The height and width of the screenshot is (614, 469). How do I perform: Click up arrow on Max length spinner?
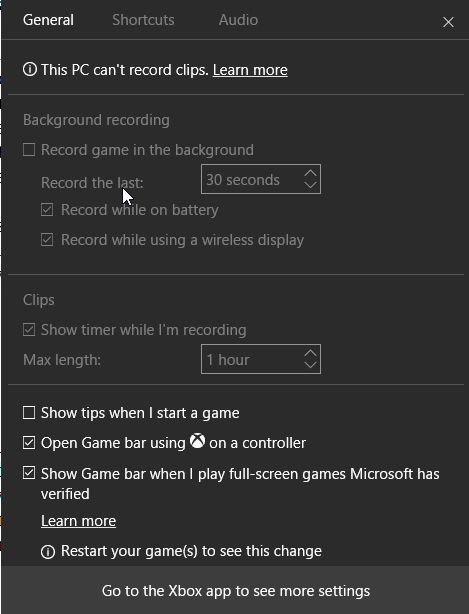(x=310, y=354)
